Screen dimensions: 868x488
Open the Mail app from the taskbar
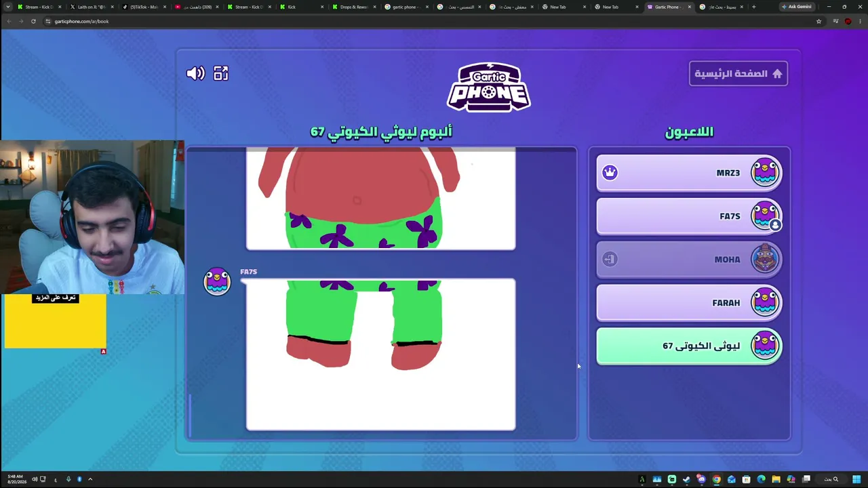coord(731,479)
